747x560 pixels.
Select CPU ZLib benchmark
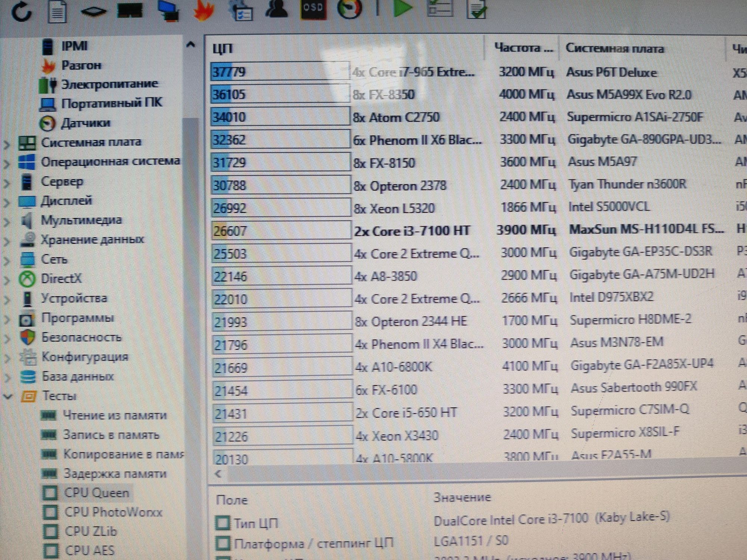coord(91,531)
